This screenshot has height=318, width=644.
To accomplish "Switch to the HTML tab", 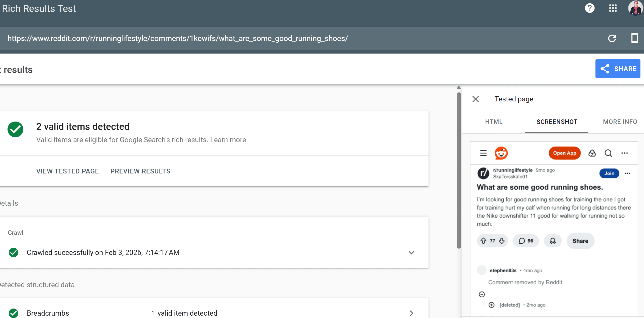I will pos(493,122).
